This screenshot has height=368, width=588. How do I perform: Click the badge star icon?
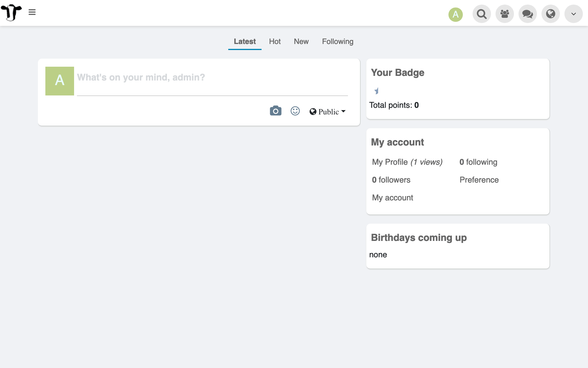tap(376, 91)
